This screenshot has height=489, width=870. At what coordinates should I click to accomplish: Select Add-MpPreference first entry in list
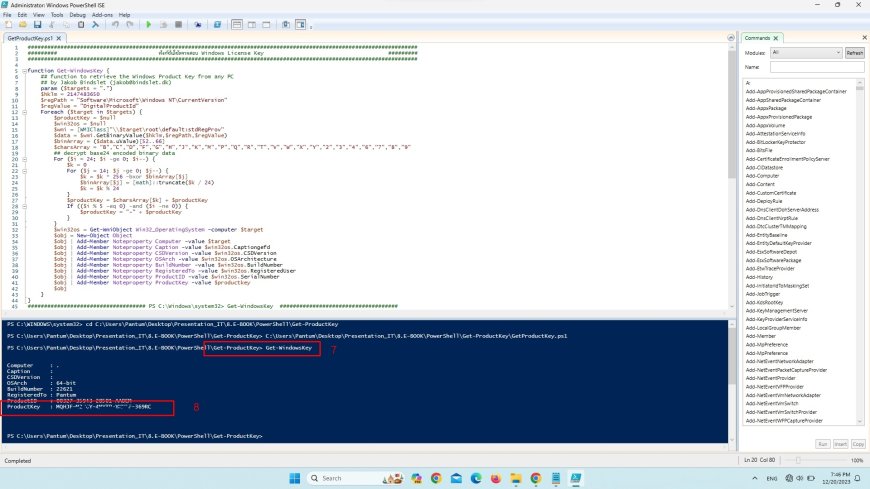click(767, 345)
